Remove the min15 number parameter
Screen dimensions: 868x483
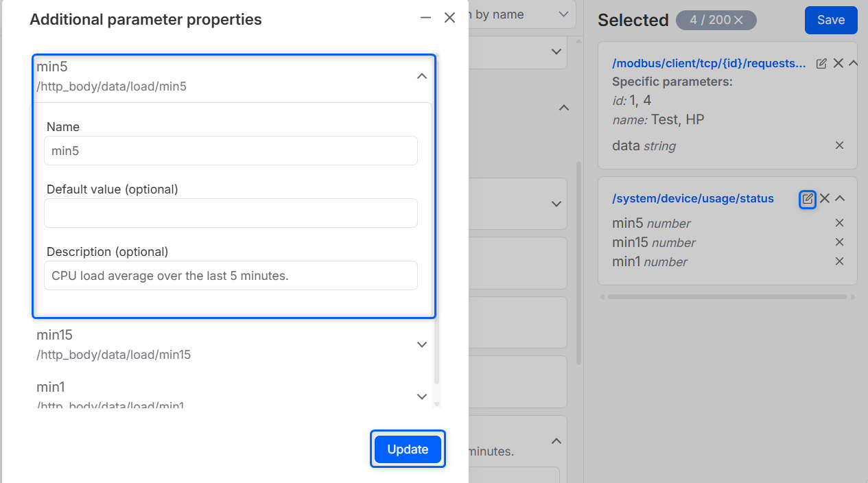[x=838, y=242]
